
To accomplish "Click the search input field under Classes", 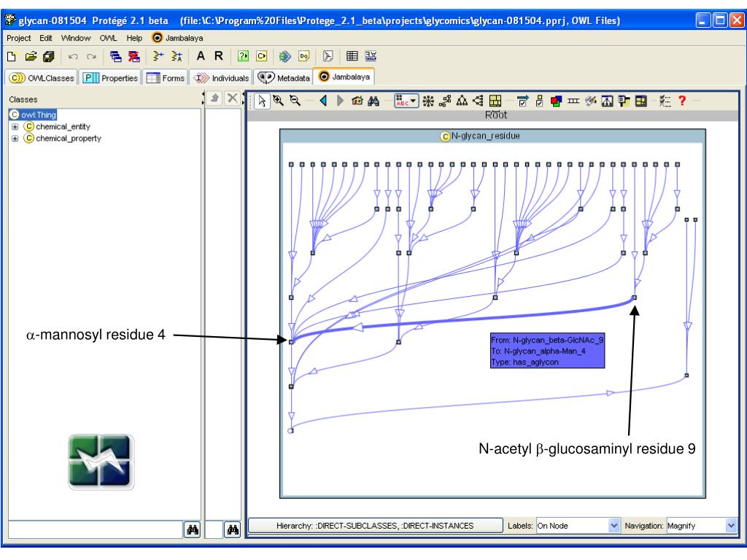I will (96, 529).
